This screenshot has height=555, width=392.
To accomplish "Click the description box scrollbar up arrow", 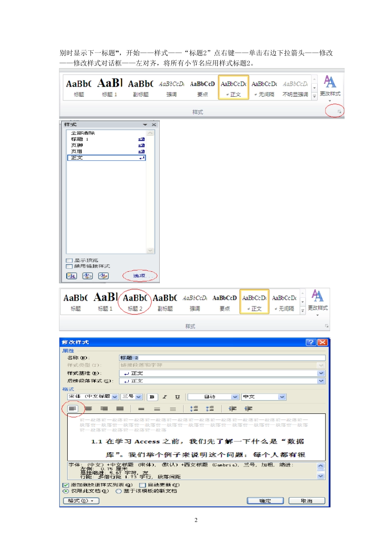I will [321, 466].
